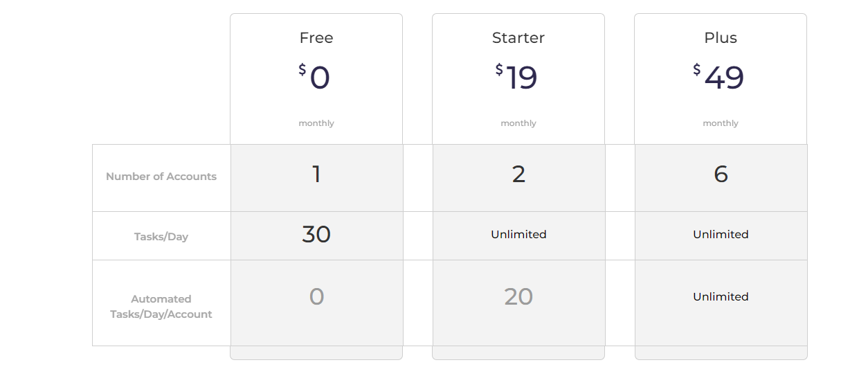Click the 1 account value for Free

pyautogui.click(x=316, y=174)
